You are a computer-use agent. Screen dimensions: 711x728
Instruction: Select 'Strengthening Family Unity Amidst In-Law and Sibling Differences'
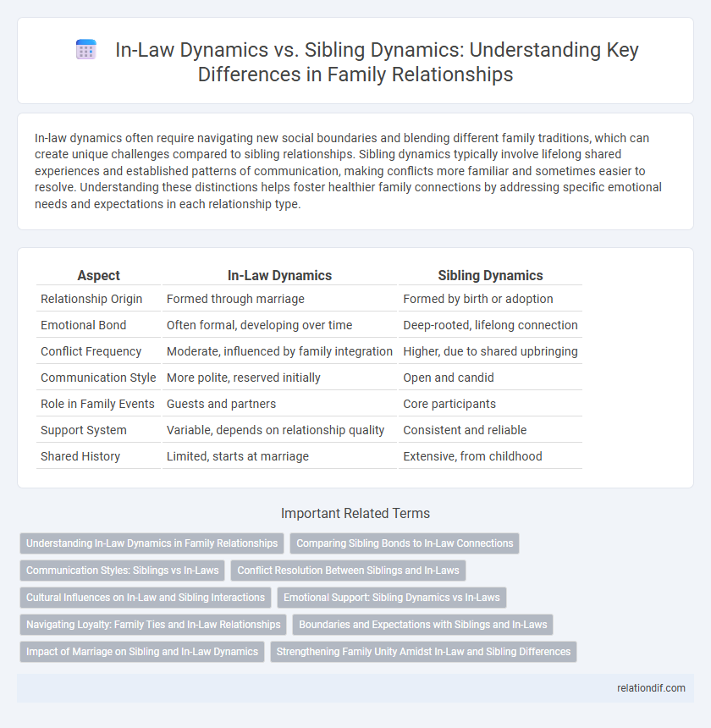tap(423, 652)
